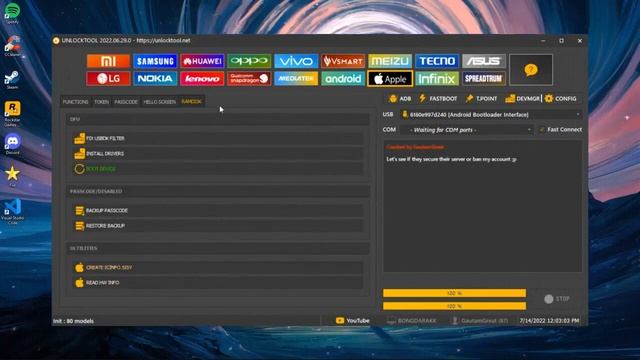Screen dimensions: 640x360
Task: Select the Huawei brand icon
Action: point(202,61)
